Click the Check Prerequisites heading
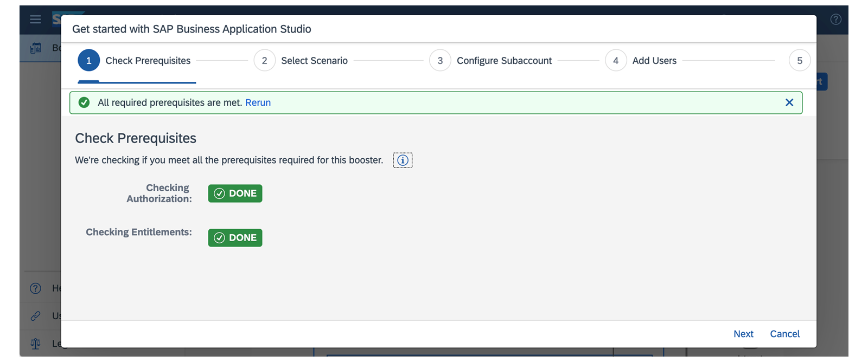868x362 pixels. (136, 138)
